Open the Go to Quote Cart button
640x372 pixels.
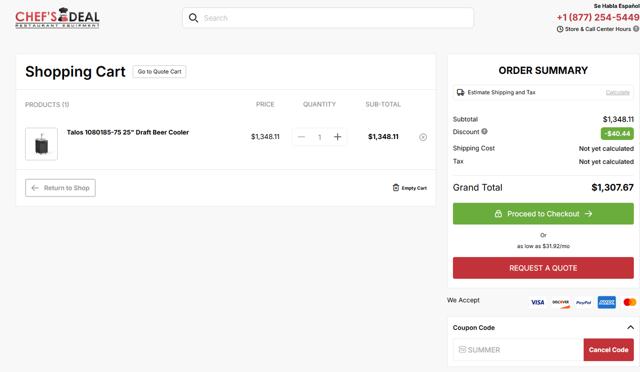click(x=159, y=71)
